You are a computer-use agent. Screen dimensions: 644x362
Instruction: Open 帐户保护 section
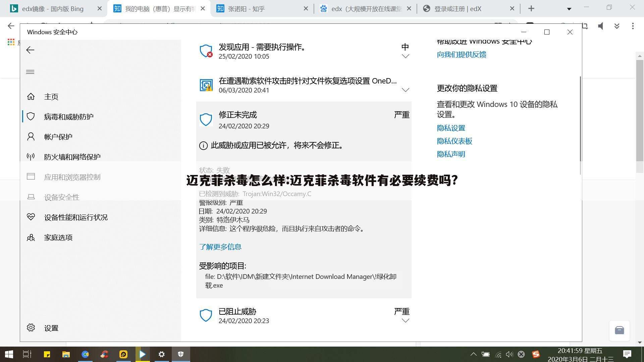(x=58, y=137)
